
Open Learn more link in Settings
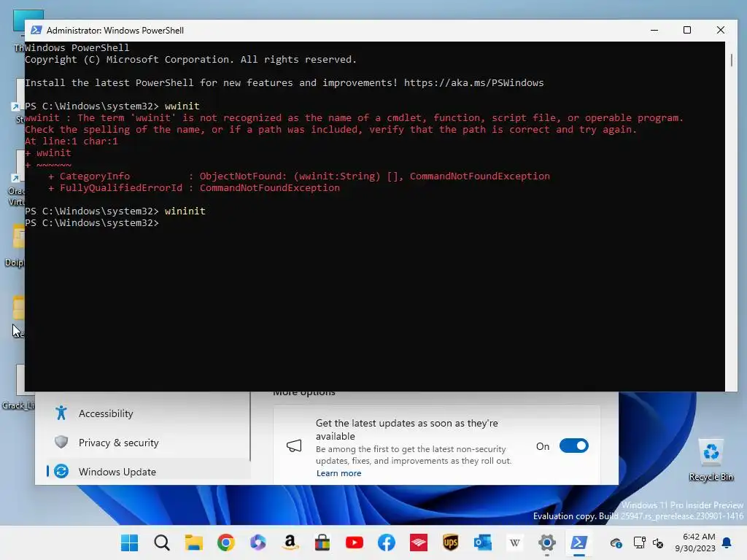tap(338, 473)
